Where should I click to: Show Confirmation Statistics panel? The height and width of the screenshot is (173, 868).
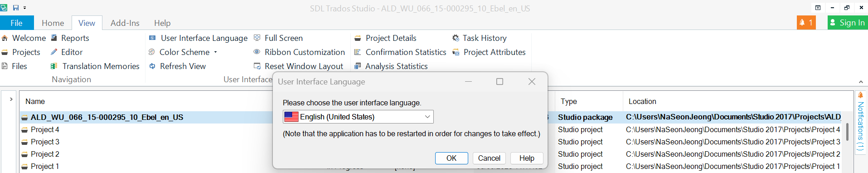click(x=400, y=52)
